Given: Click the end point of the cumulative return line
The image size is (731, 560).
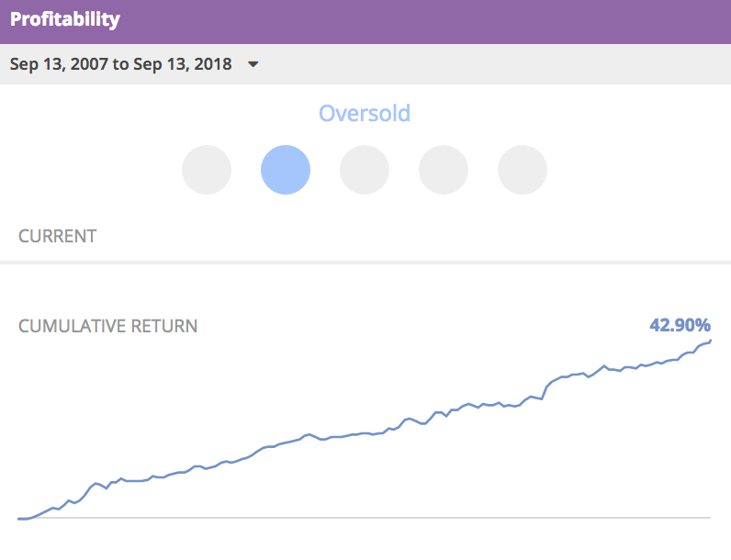Looking at the screenshot, I should click(x=710, y=342).
